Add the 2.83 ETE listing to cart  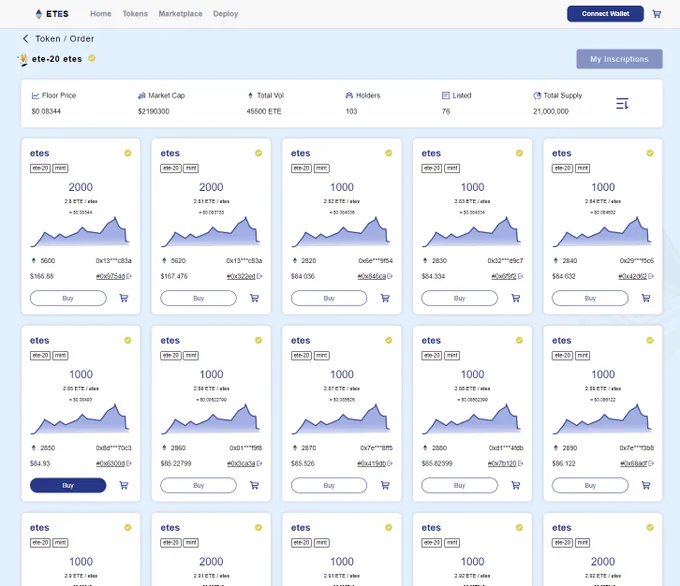point(516,298)
